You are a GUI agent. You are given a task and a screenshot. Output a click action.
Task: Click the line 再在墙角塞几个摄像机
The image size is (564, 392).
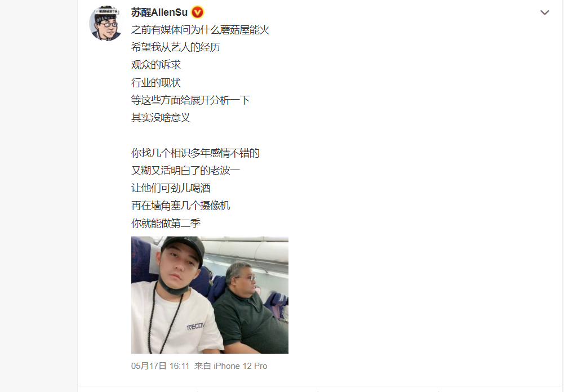(180, 206)
